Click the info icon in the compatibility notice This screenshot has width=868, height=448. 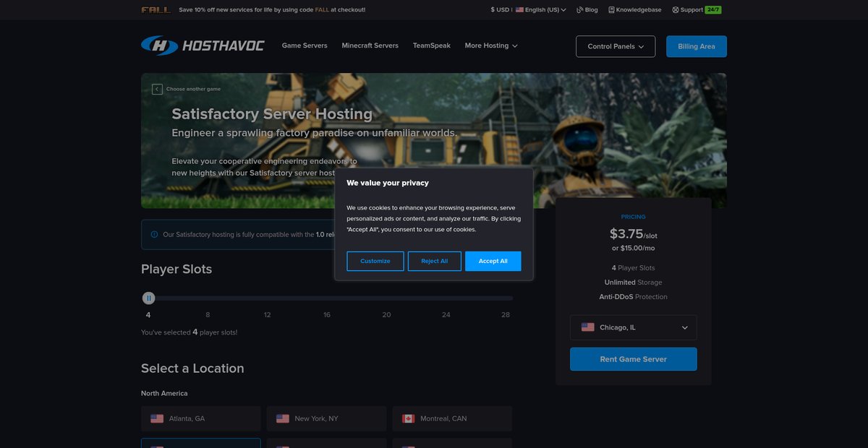[x=154, y=234]
